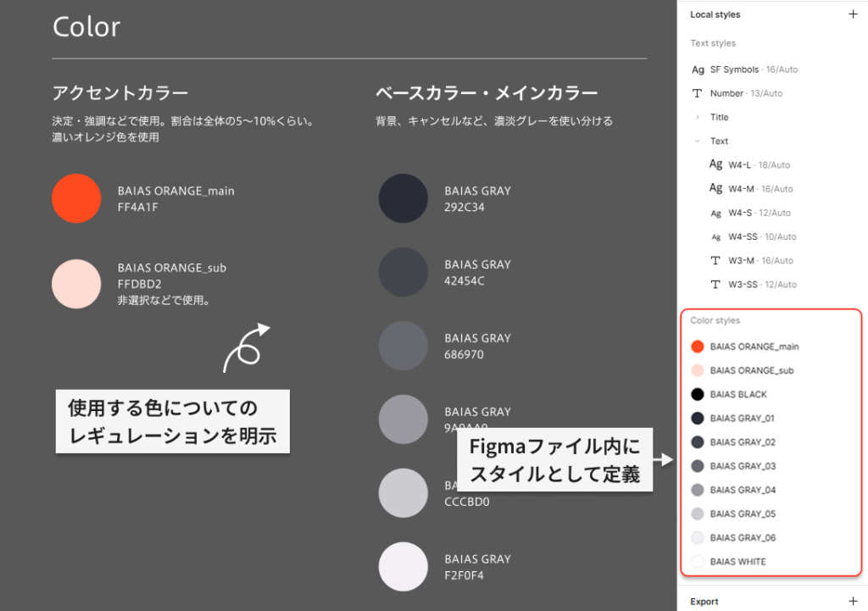
Task: Choose the BAIAS GRAY_03 color style swatch
Action: coord(698,466)
